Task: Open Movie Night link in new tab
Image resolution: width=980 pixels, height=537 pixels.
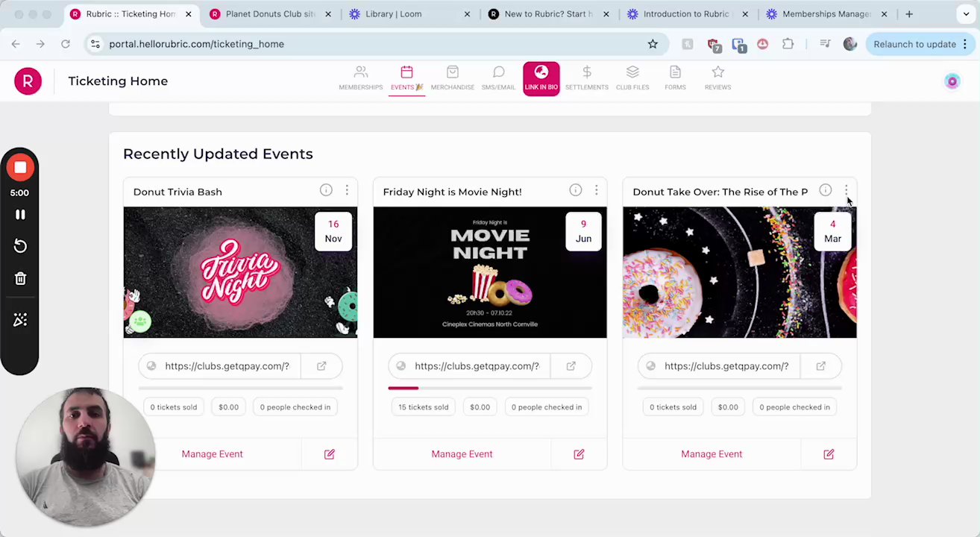Action: coord(571,366)
